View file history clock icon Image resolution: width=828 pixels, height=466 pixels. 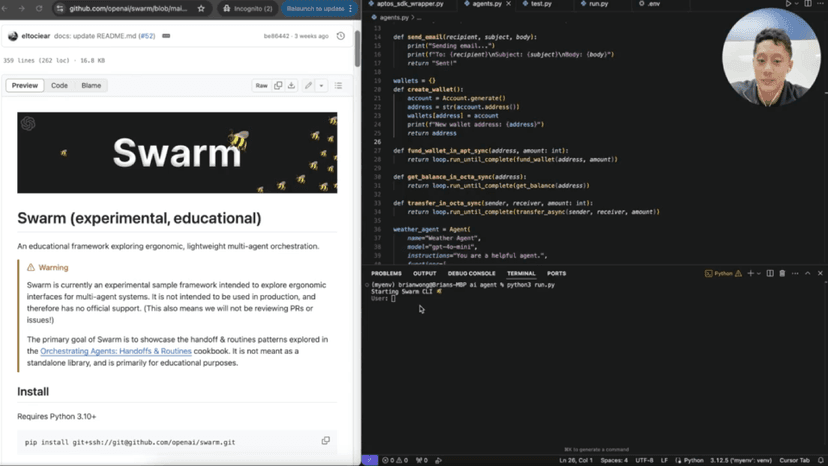[341, 36]
